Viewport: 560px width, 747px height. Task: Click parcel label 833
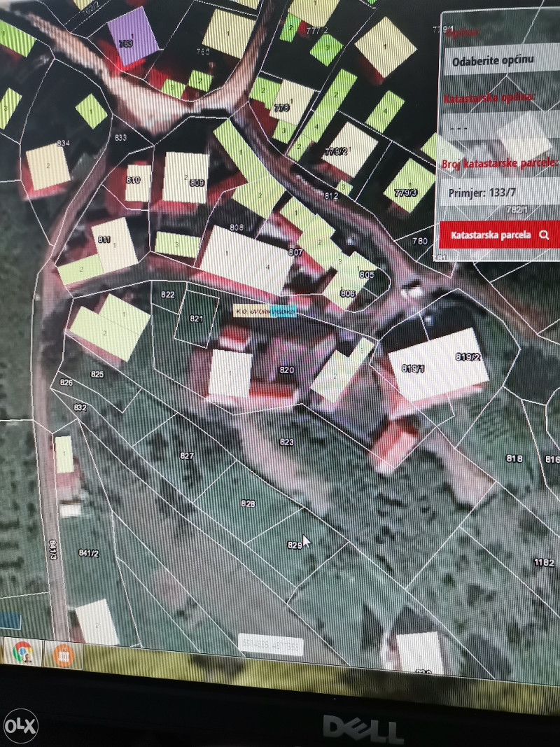[120, 137]
